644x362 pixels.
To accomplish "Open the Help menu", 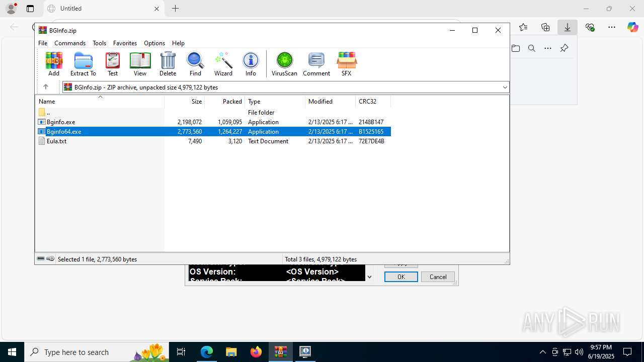I will coord(178,43).
